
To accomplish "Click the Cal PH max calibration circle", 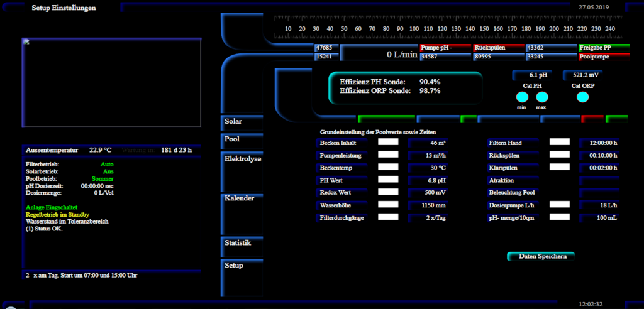I will 541,97.
